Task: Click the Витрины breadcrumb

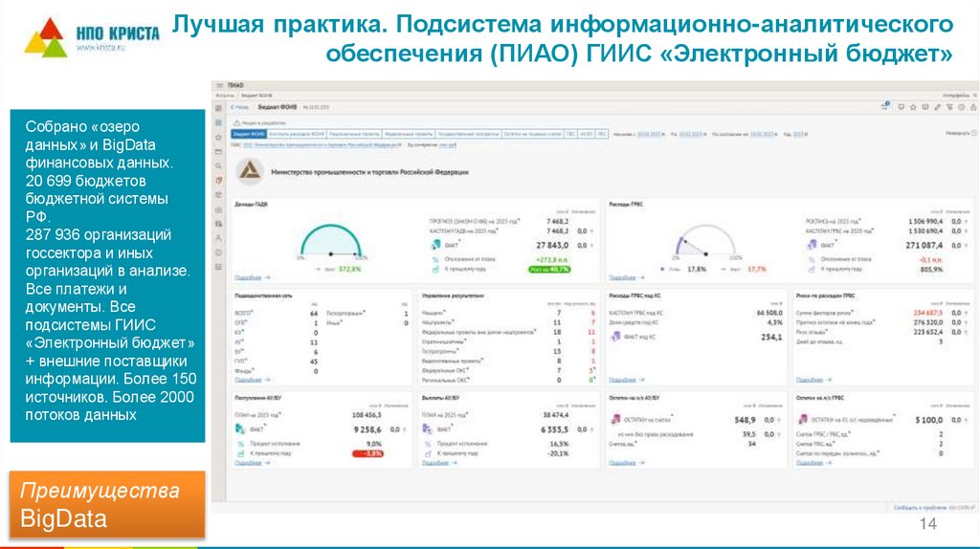Action: point(224,96)
